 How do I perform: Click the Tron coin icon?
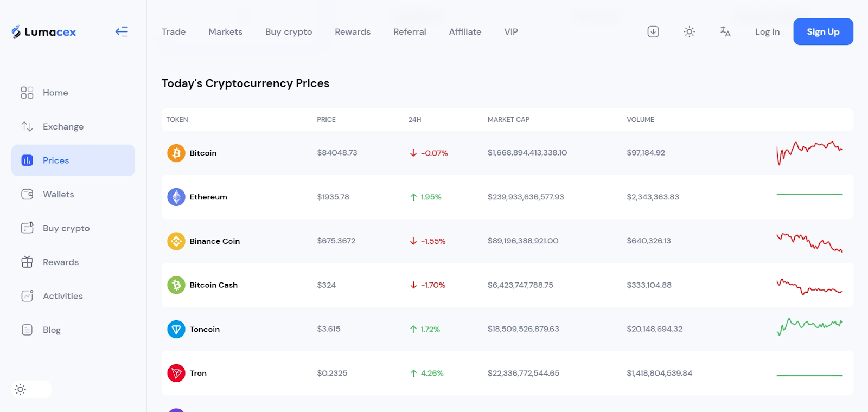point(176,373)
